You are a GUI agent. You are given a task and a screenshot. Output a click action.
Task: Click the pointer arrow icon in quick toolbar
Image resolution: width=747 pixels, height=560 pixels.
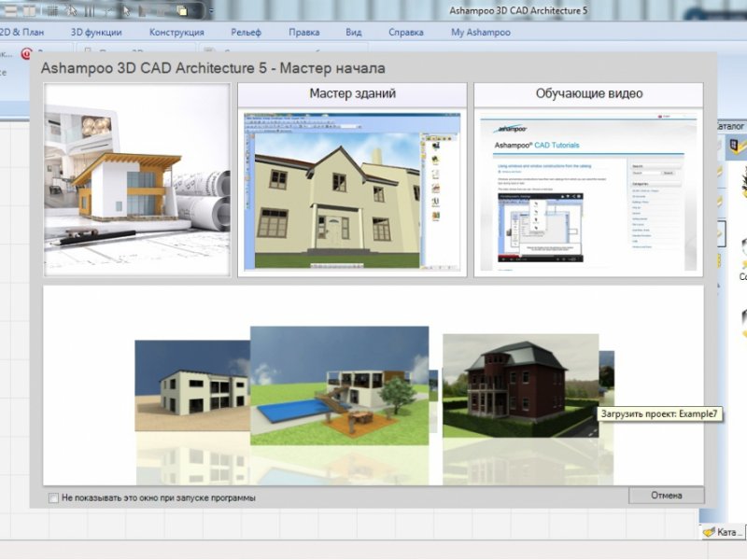(x=127, y=10)
